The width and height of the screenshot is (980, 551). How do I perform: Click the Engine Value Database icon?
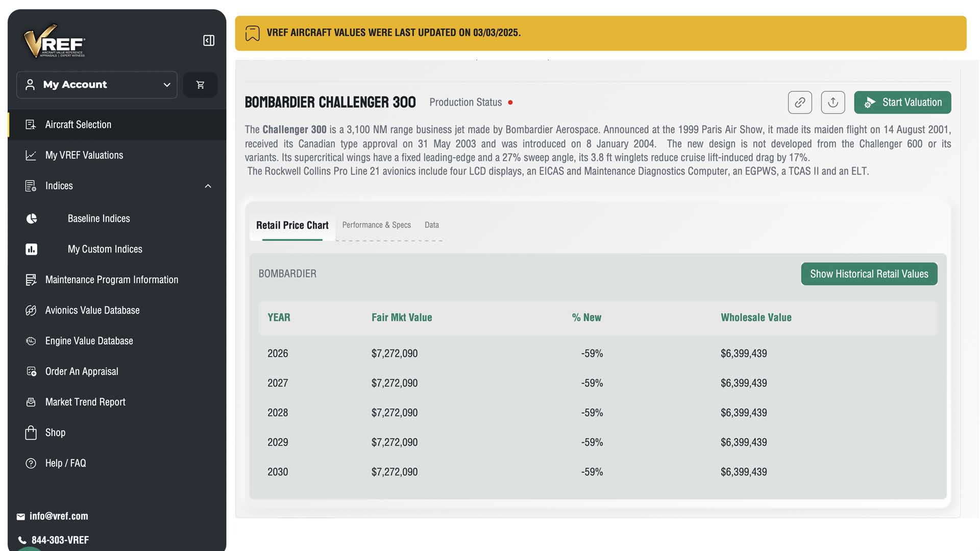click(31, 341)
